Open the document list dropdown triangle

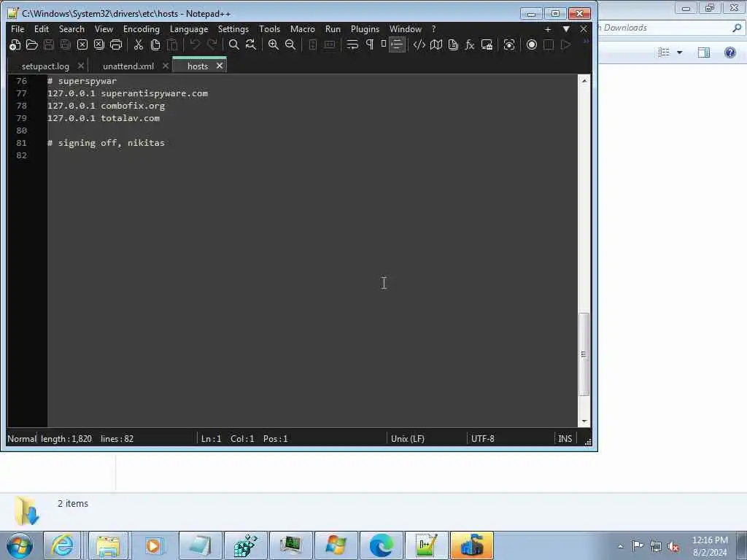pos(566,29)
